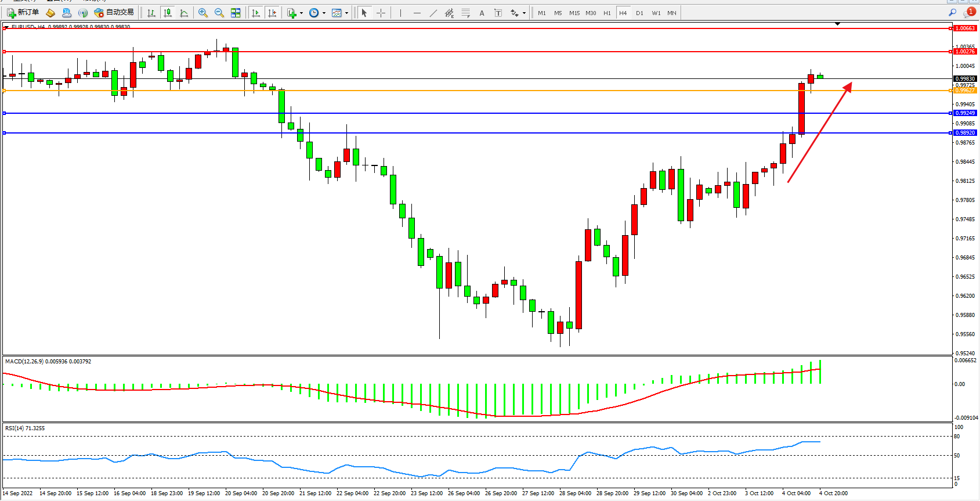The image size is (980, 501).
Task: Expand the periods clock dropdown arrow
Action: (x=324, y=13)
